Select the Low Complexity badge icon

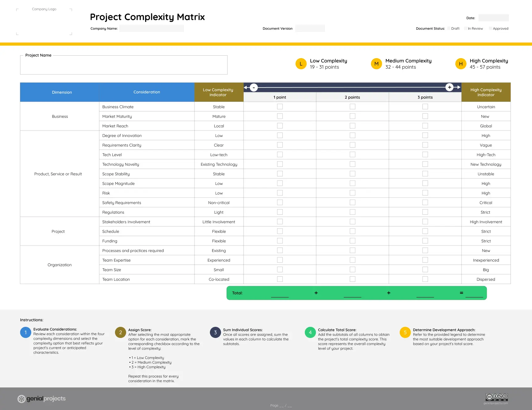click(x=301, y=64)
